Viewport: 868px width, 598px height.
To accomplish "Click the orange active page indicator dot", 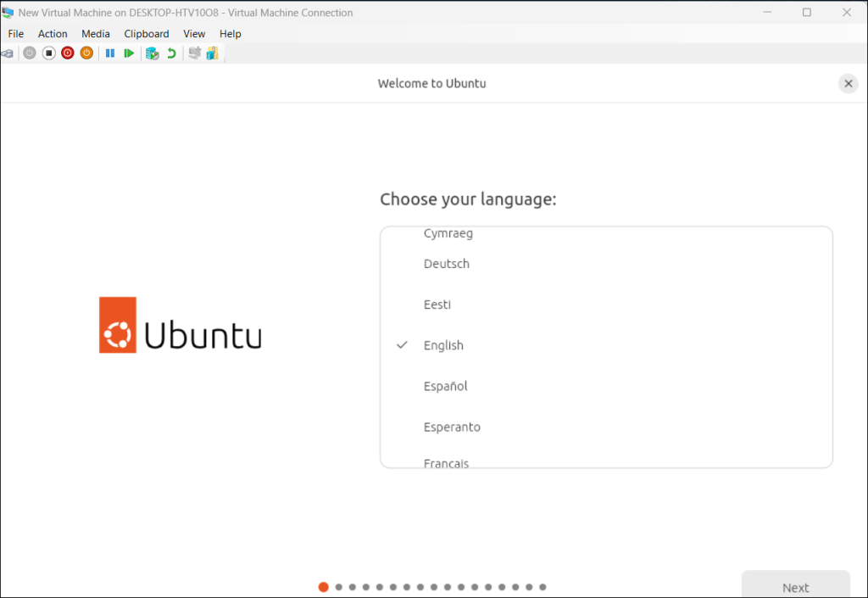I will click(323, 587).
